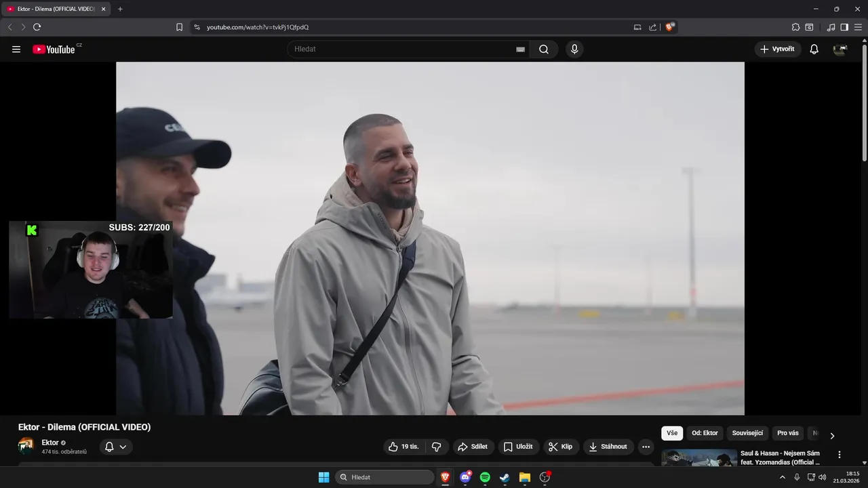
Task: Select the Související filter chip
Action: pos(747,433)
